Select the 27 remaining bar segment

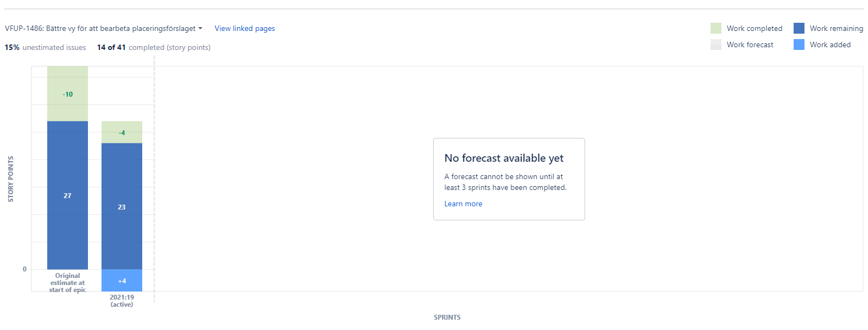tap(67, 195)
